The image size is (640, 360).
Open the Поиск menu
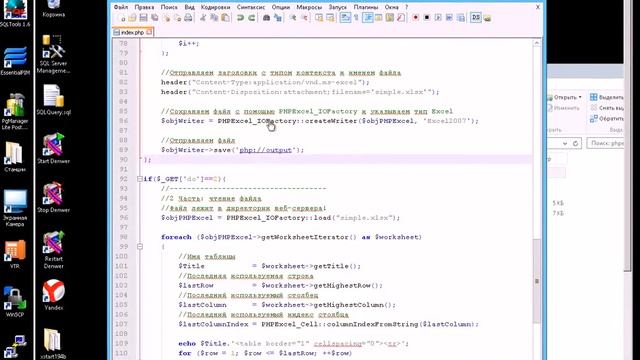[x=169, y=7]
